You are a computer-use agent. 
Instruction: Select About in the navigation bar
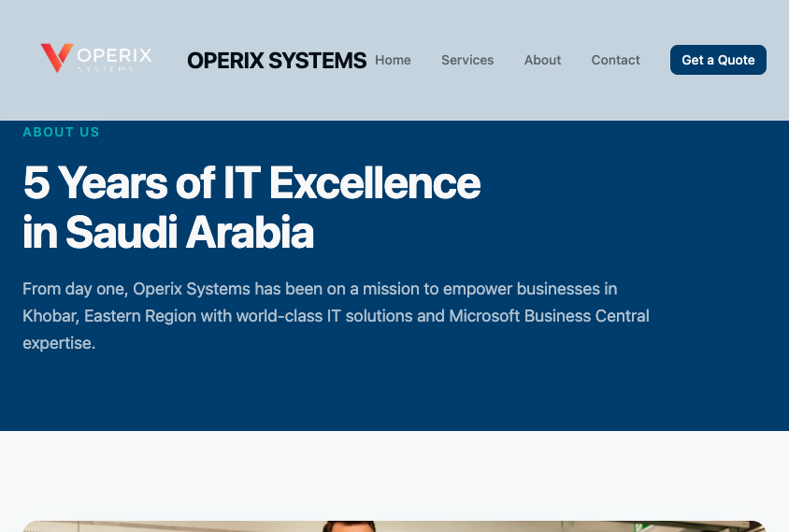[x=542, y=60]
